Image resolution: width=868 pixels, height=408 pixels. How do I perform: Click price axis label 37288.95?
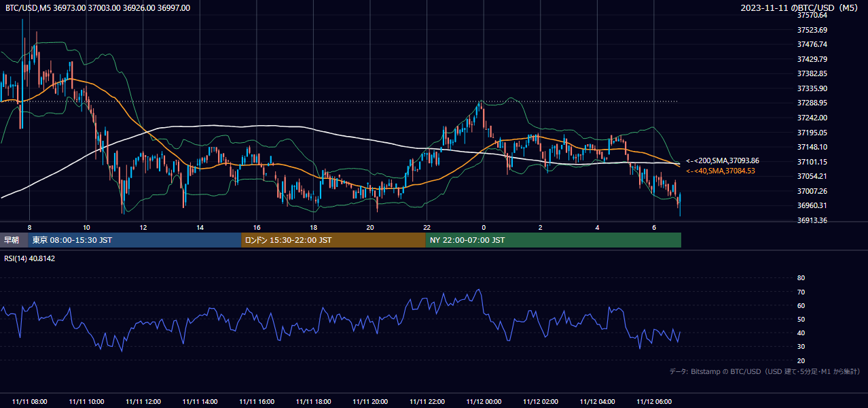(812, 103)
